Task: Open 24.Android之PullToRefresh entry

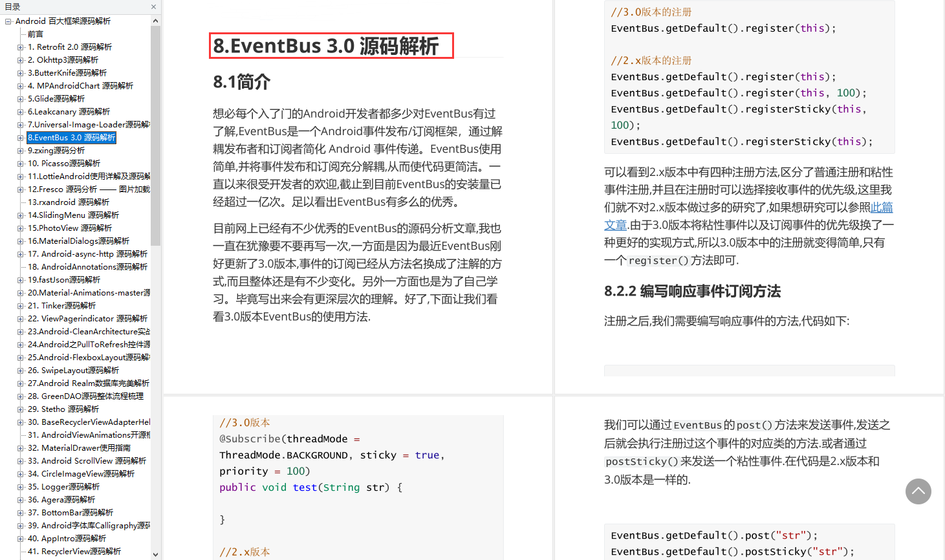Action: 89,345
